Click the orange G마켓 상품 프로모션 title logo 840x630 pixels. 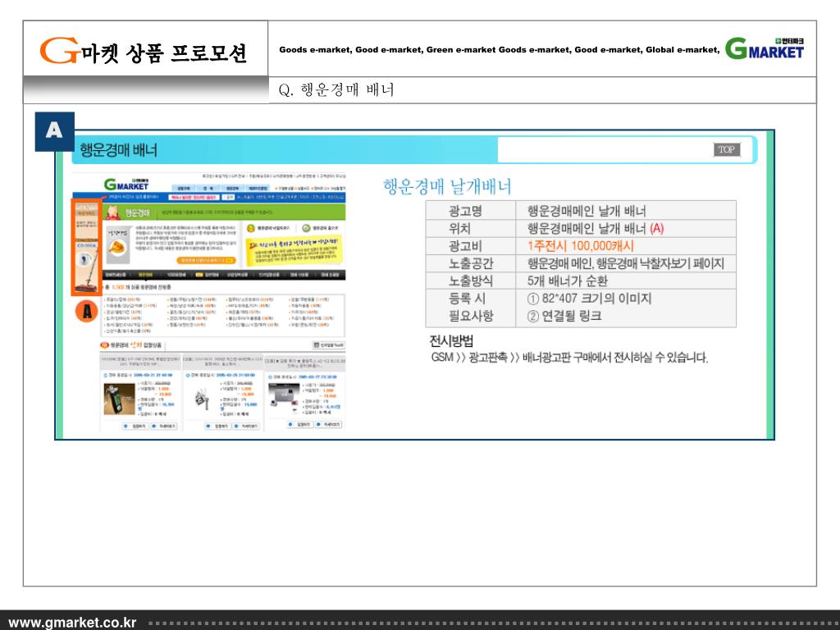(x=143, y=52)
